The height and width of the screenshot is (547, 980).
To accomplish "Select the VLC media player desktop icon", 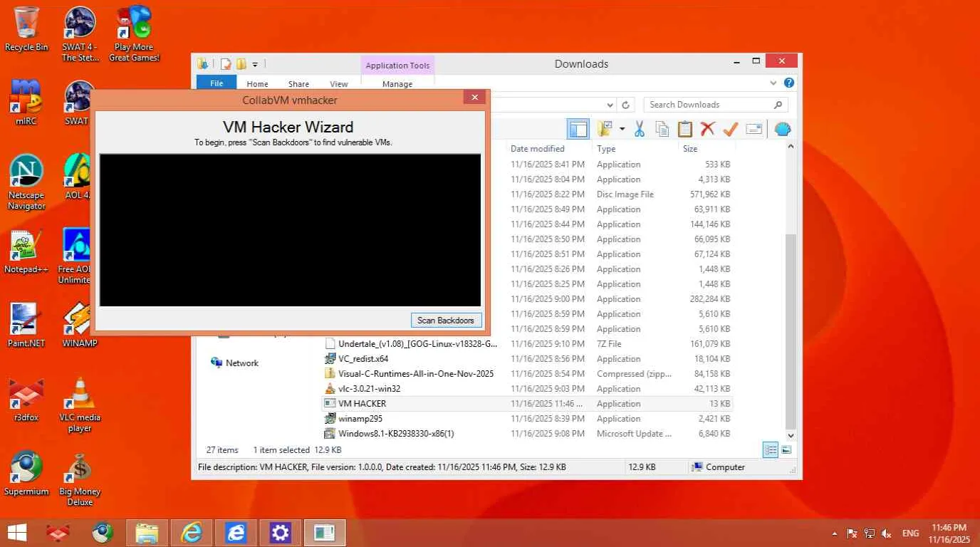I will point(80,405).
